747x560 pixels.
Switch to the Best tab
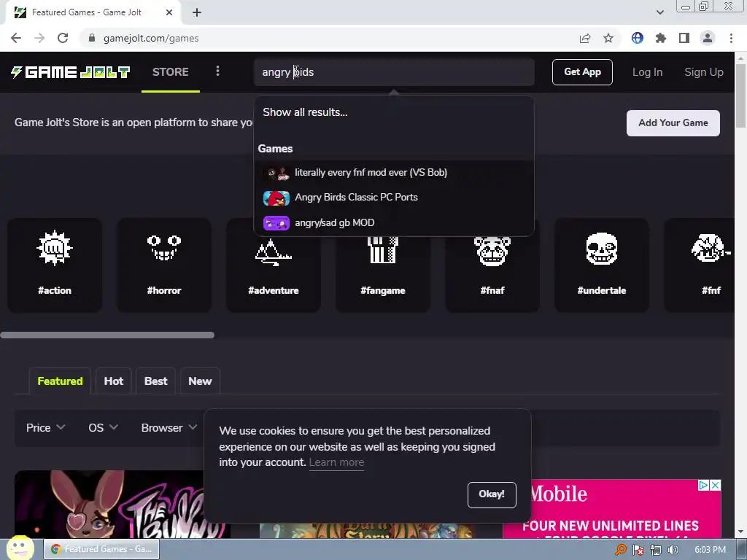pyautogui.click(x=156, y=381)
